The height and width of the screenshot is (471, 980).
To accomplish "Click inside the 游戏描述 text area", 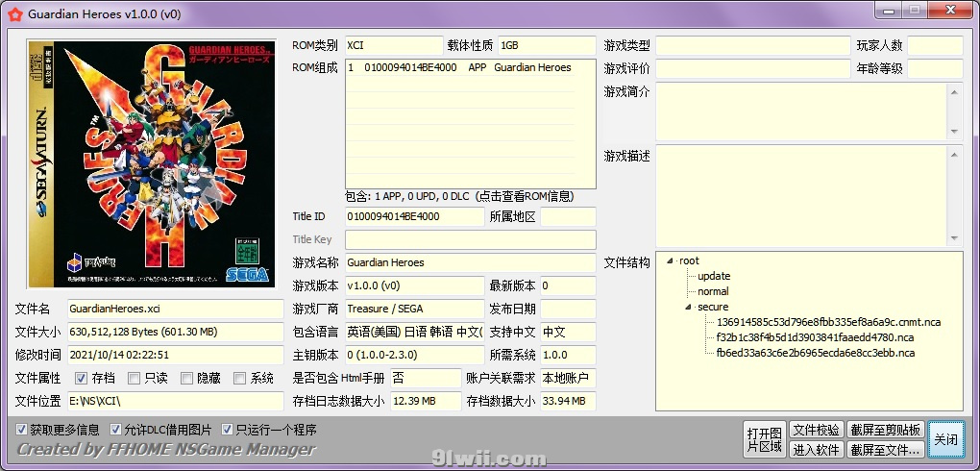I will [x=800, y=196].
